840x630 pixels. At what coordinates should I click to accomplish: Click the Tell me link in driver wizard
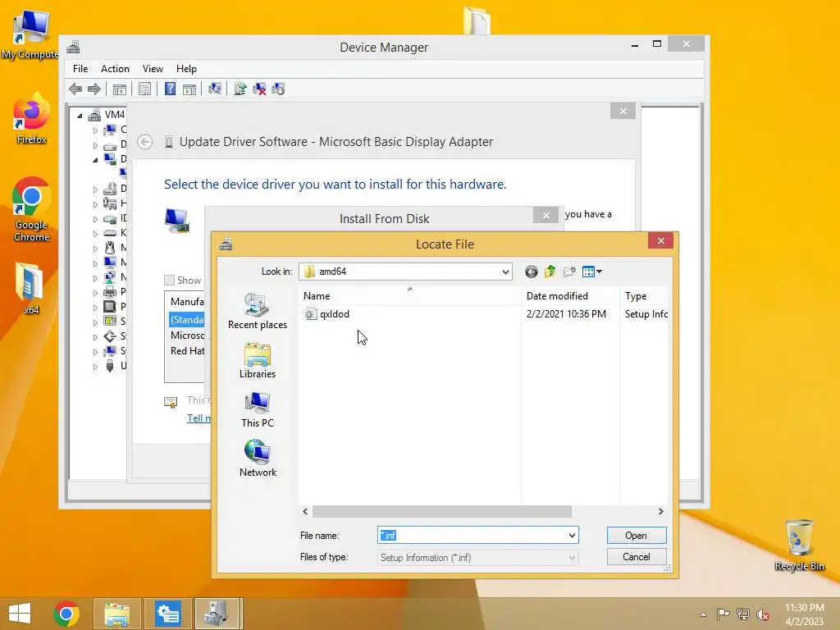199,418
